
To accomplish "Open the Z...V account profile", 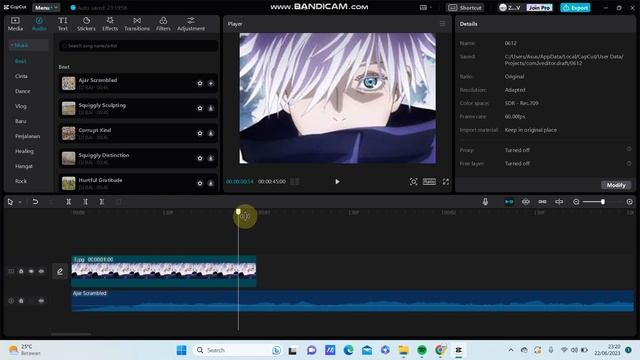I will coord(510,7).
